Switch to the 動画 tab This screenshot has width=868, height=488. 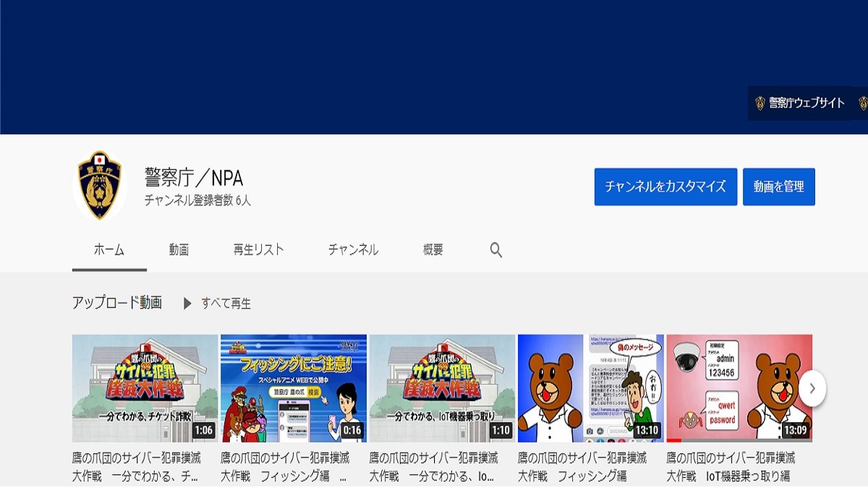tap(179, 250)
